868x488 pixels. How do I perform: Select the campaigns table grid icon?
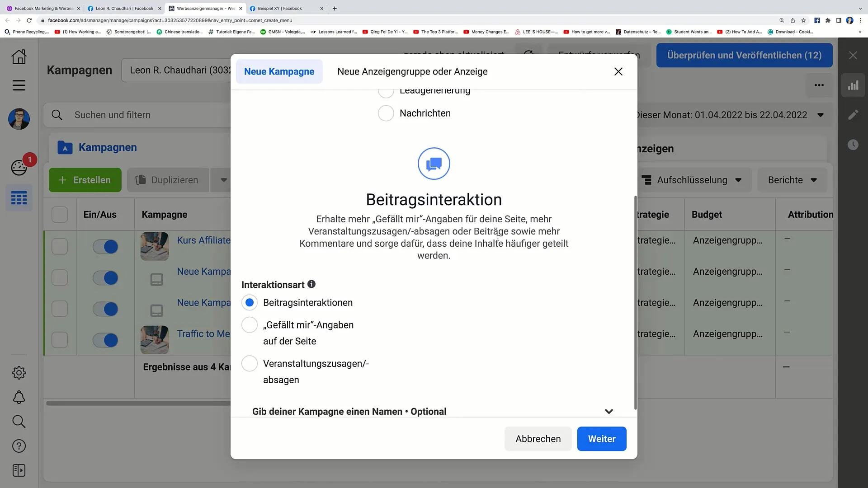tap(19, 198)
